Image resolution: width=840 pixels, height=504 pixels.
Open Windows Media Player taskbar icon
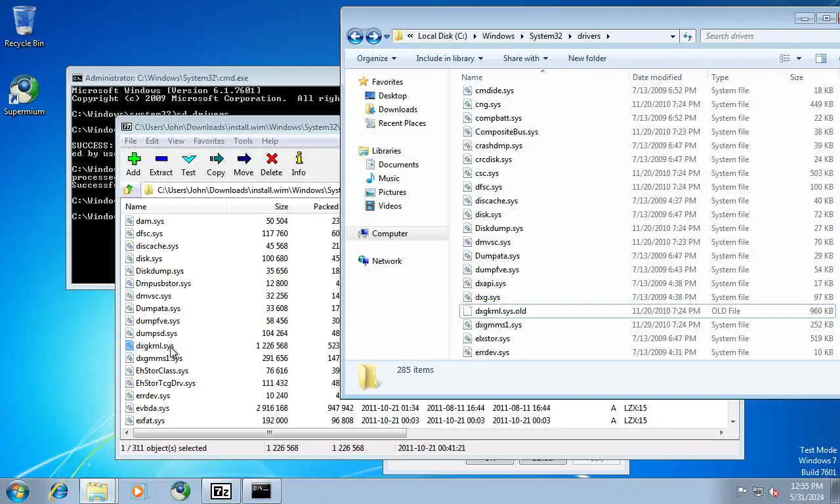pos(138,490)
